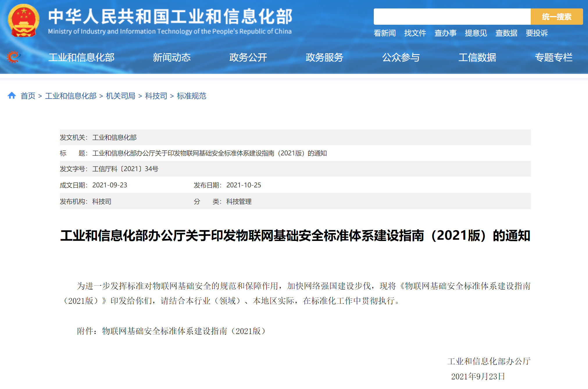Open the 查办事 quick link

[445, 33]
